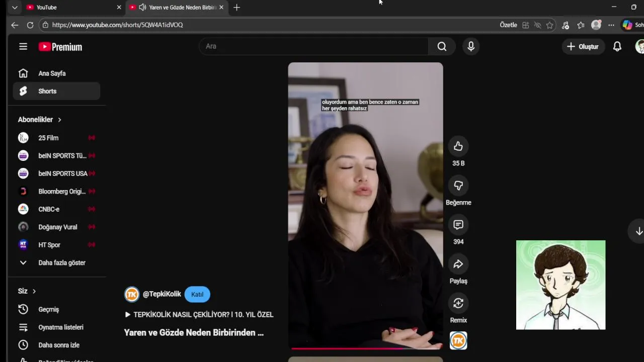This screenshot has width=644, height=362.
Task: Open the CNBC-e subscription
Action: tap(56, 209)
